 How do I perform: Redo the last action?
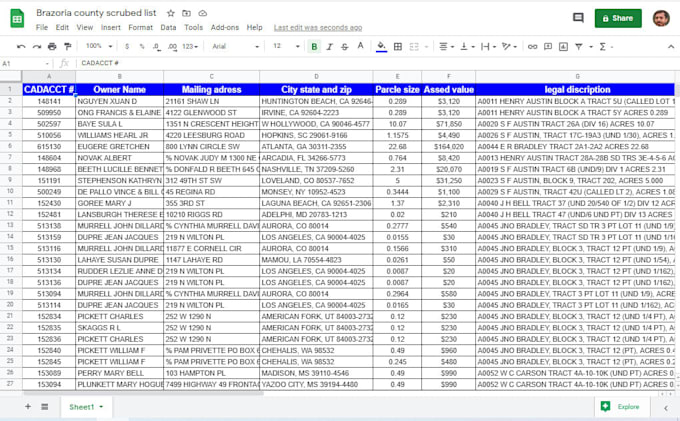[37, 46]
